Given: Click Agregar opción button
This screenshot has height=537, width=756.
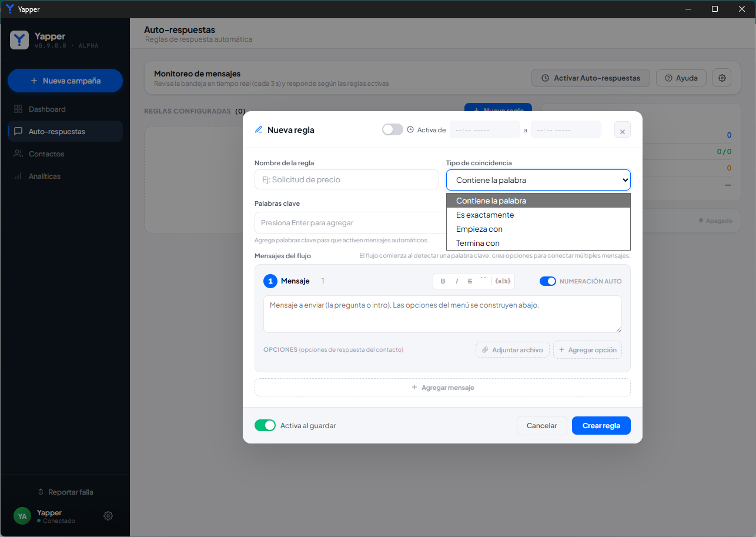Looking at the screenshot, I should click(x=587, y=350).
